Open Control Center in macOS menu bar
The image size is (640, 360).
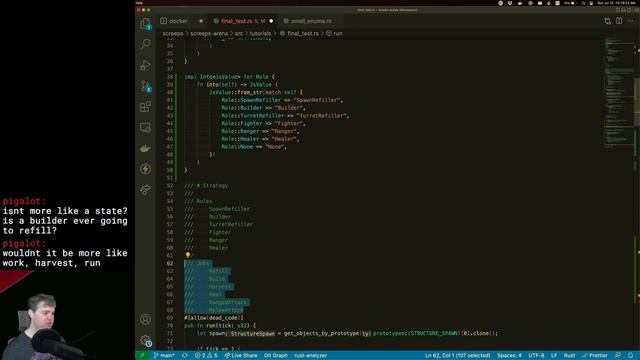click(x=591, y=3)
